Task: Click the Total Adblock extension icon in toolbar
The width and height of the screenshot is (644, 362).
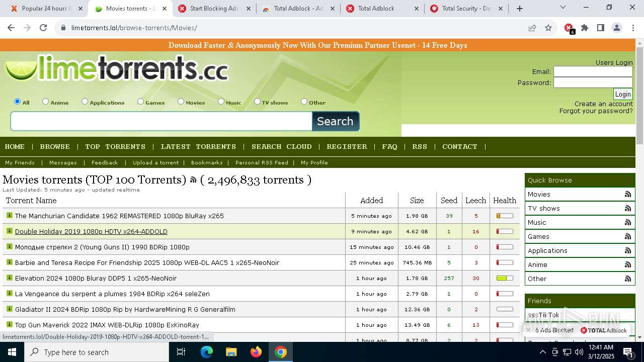Action: coord(569,28)
